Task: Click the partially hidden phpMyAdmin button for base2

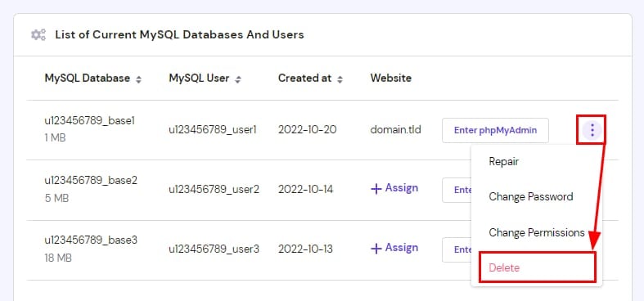Action: [x=457, y=190]
